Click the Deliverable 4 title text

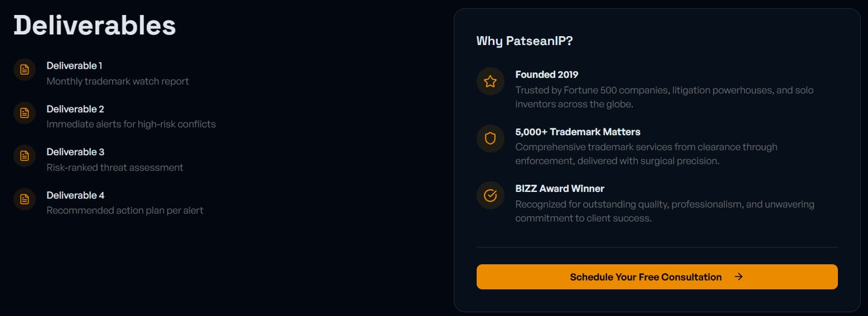(x=75, y=195)
